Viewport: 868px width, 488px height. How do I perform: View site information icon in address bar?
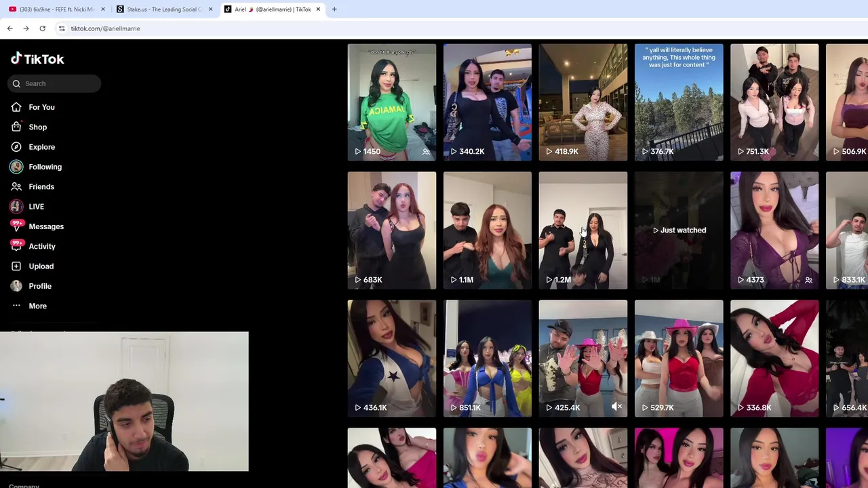pyautogui.click(x=62, y=28)
